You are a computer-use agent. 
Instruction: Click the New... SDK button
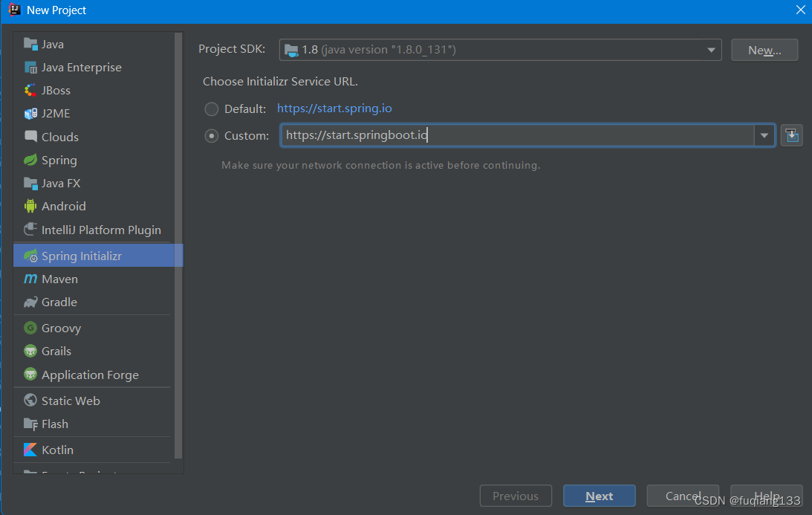point(764,50)
